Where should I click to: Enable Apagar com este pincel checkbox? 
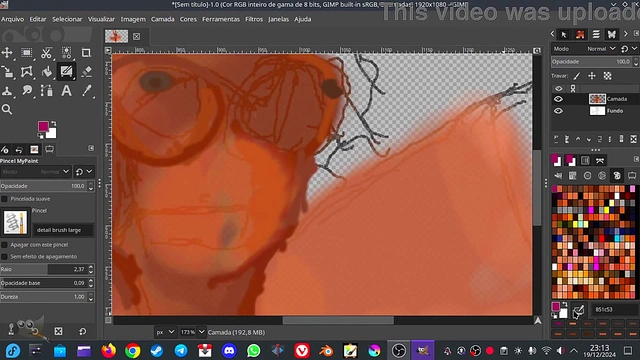pos(4,245)
